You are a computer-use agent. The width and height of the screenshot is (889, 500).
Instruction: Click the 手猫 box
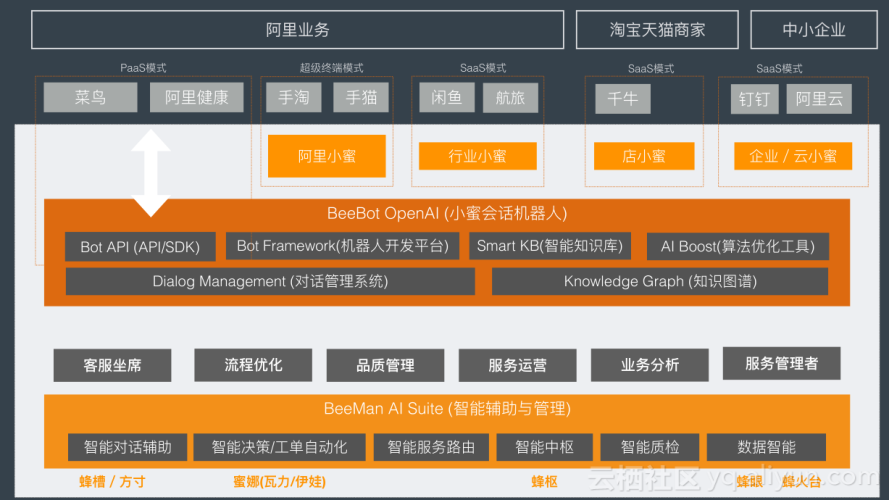click(361, 98)
